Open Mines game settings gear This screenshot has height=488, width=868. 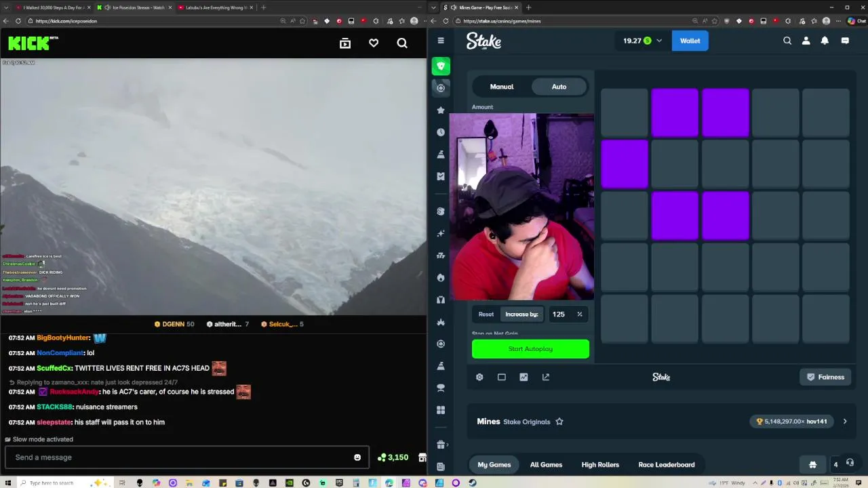tap(479, 377)
